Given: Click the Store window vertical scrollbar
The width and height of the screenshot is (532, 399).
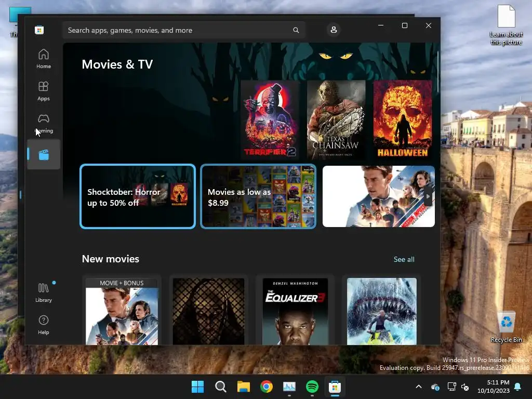Looking at the screenshot, I should tap(438, 72).
